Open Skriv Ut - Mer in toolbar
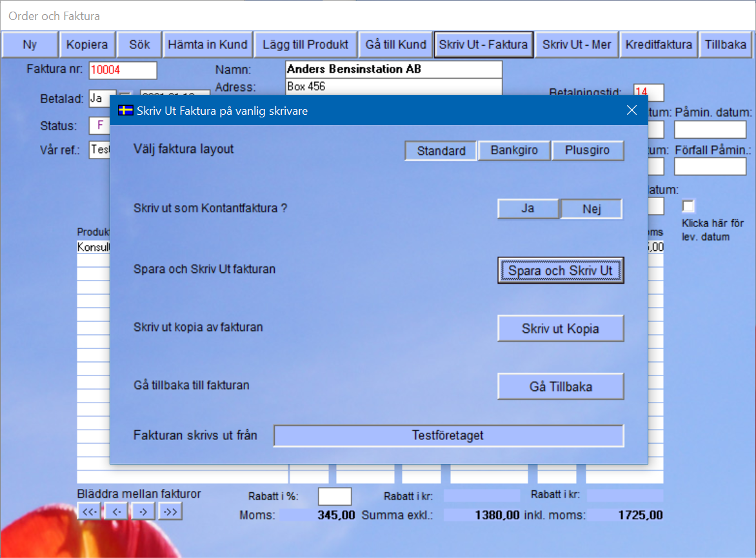 (x=577, y=45)
